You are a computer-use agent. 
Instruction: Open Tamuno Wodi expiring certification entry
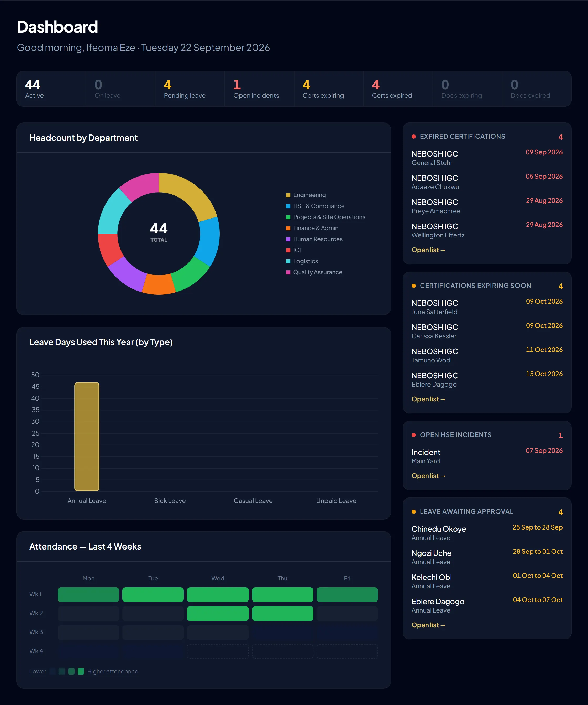point(487,355)
